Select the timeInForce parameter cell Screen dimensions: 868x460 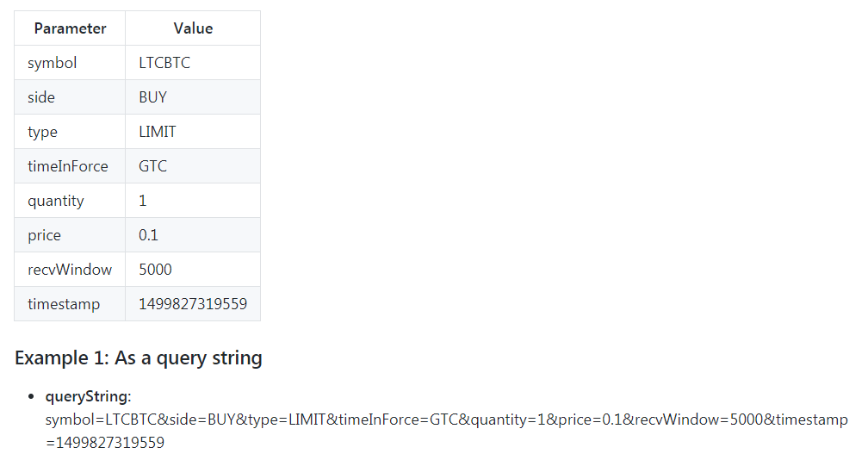coord(70,166)
